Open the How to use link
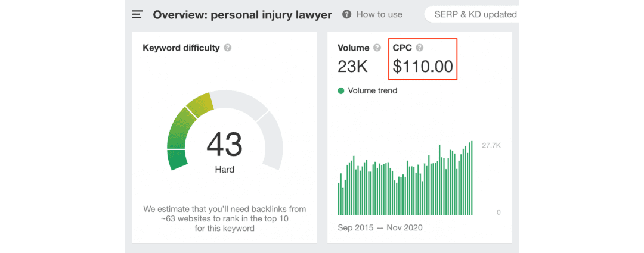 (379, 14)
